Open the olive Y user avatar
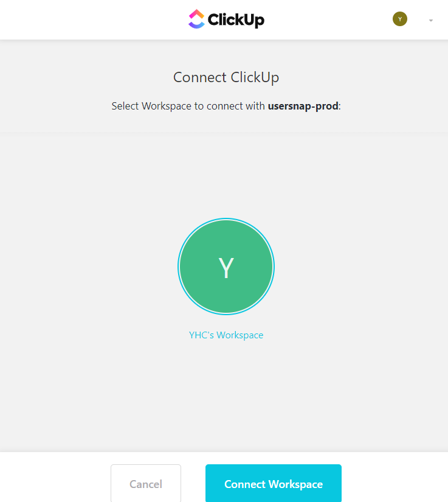This screenshot has width=448, height=502. 400,19
